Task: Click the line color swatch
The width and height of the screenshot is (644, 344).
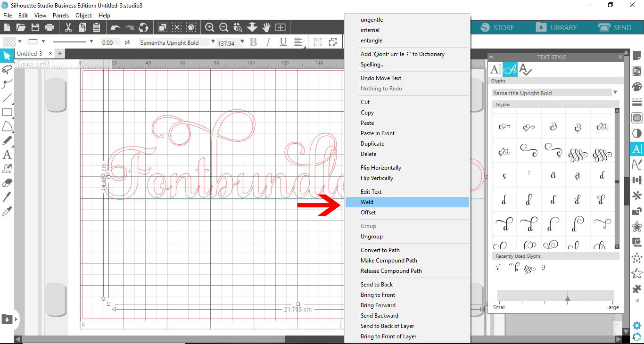Action: click(33, 41)
